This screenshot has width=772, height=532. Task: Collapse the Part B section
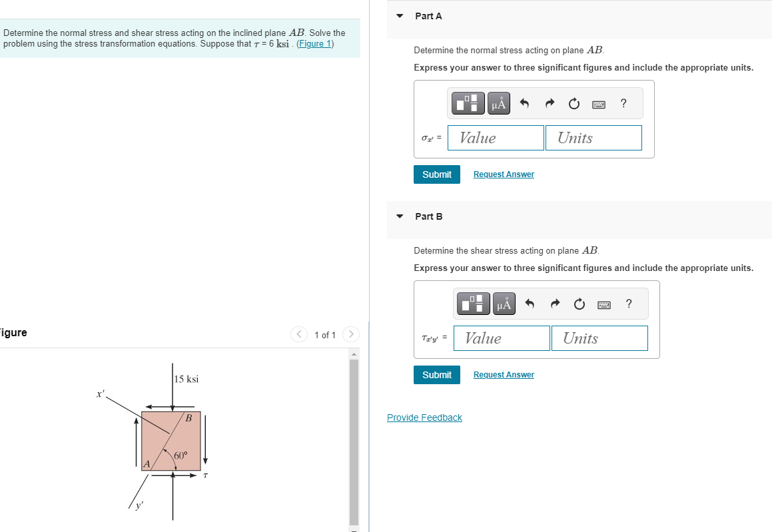click(400, 216)
